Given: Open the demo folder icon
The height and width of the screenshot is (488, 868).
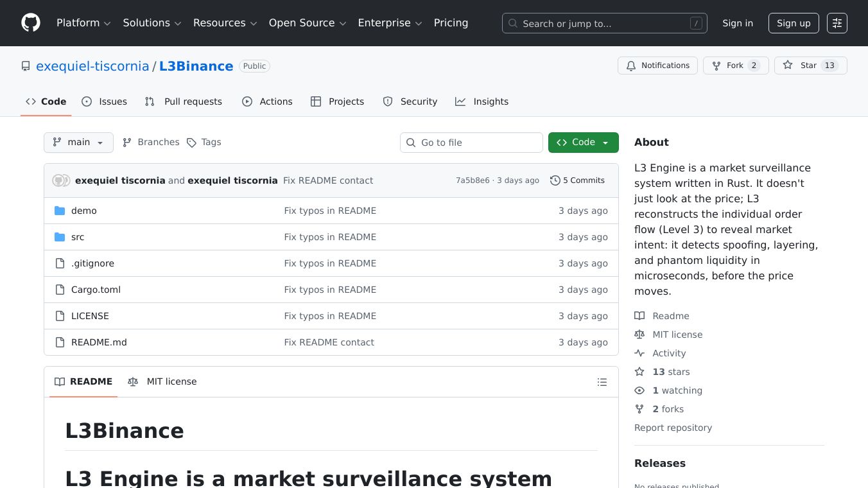Looking at the screenshot, I should [60, 210].
